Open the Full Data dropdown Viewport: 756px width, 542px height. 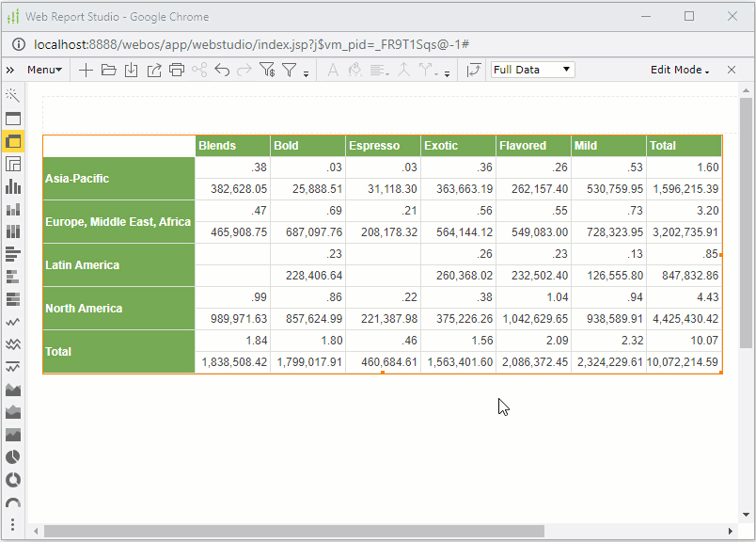532,70
